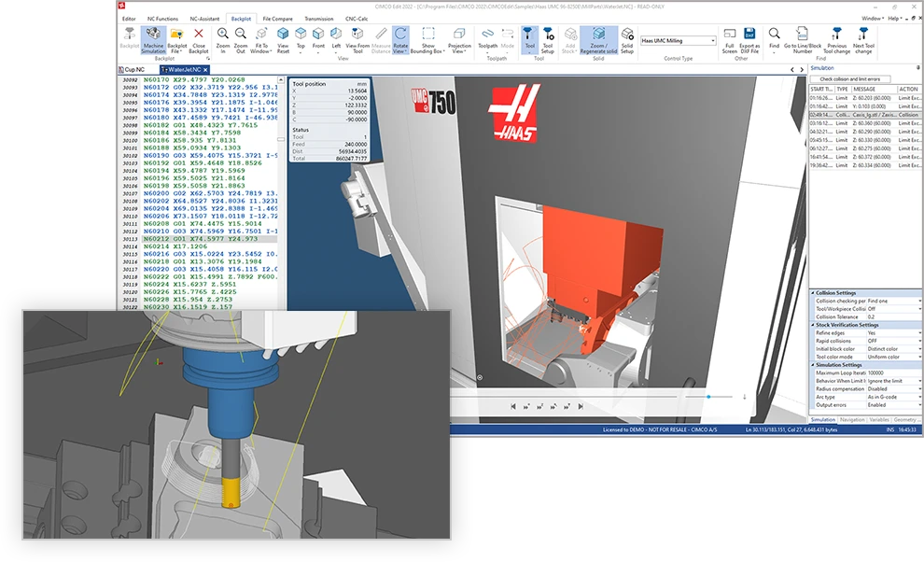Click the Fit To Window icon
This screenshot has height=562, width=924.
click(260, 39)
